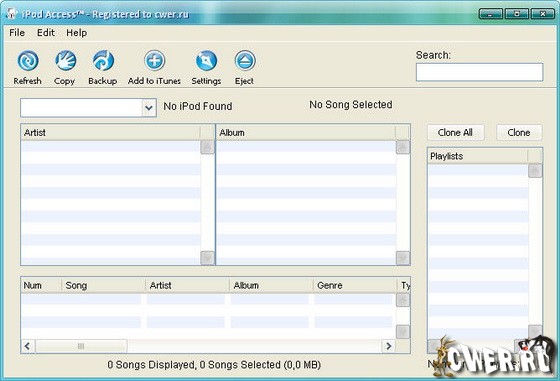Click the Artist column header in top pane
The width and height of the screenshot is (560, 381).
(111, 132)
